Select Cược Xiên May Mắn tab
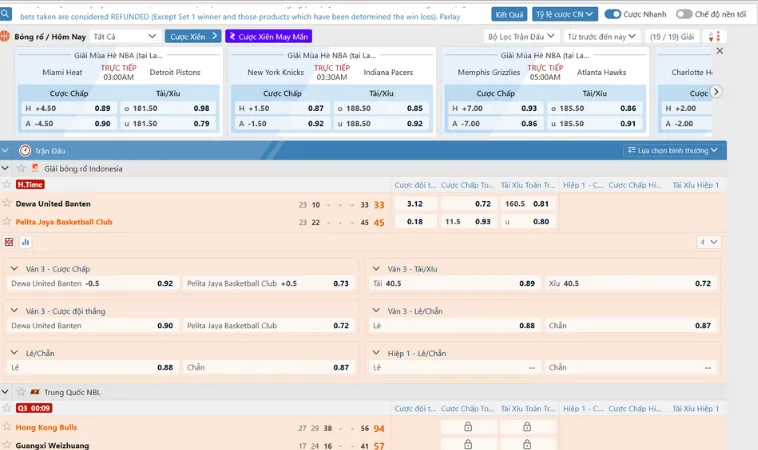This screenshot has width=758, height=450. click(x=268, y=36)
